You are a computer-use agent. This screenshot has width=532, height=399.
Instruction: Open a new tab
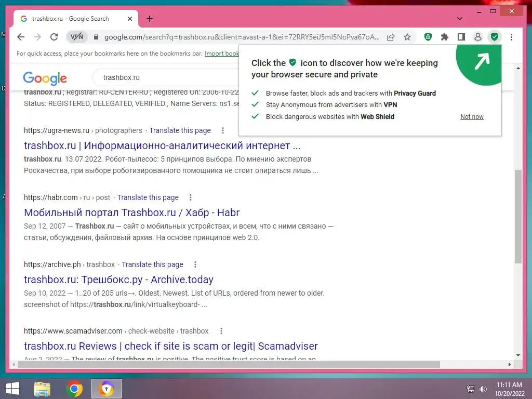coord(150,19)
